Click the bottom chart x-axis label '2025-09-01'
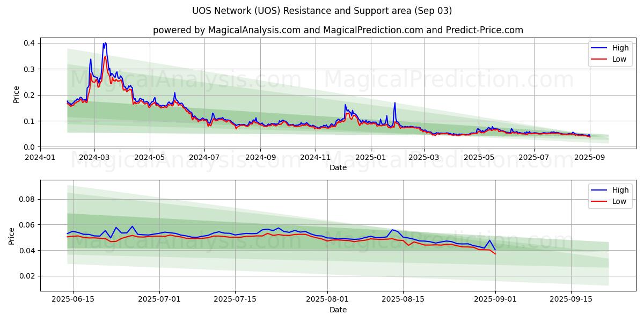This screenshot has height=322, width=644. pos(496,299)
